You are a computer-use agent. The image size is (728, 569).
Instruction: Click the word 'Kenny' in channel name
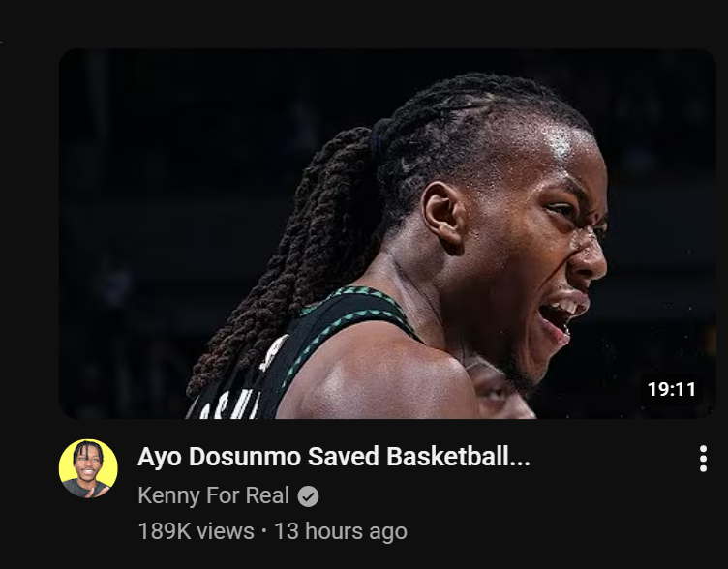(169, 495)
